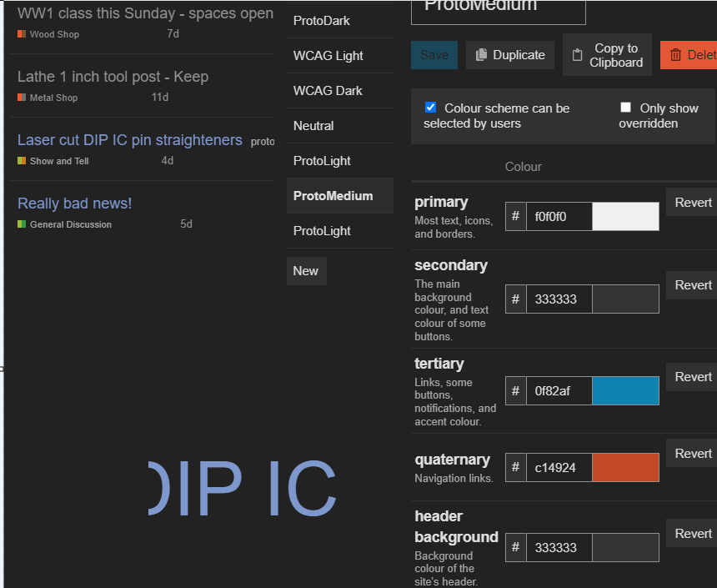
Task: Click the General Discussion category label
Action: pyautogui.click(x=71, y=224)
